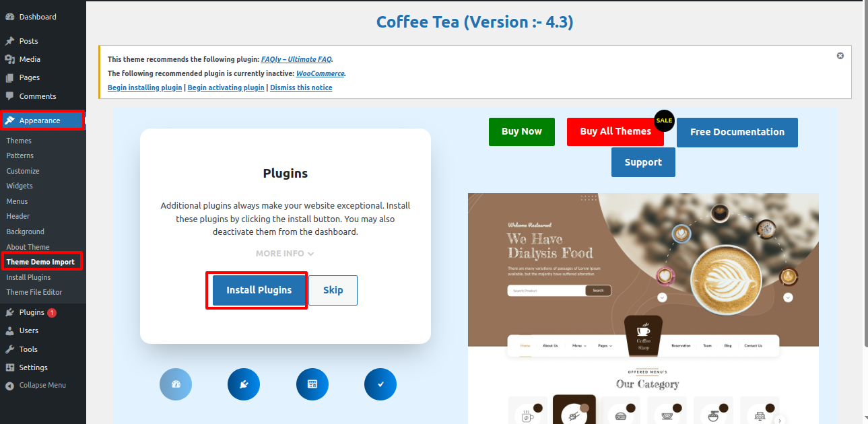
Task: Open About Theme submenu item
Action: tap(28, 247)
